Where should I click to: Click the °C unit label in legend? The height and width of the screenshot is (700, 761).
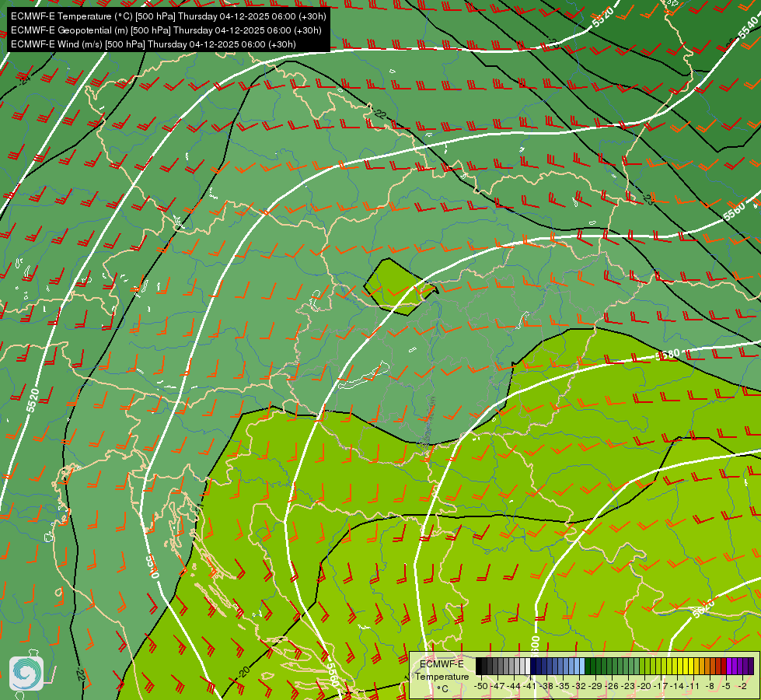442,689
